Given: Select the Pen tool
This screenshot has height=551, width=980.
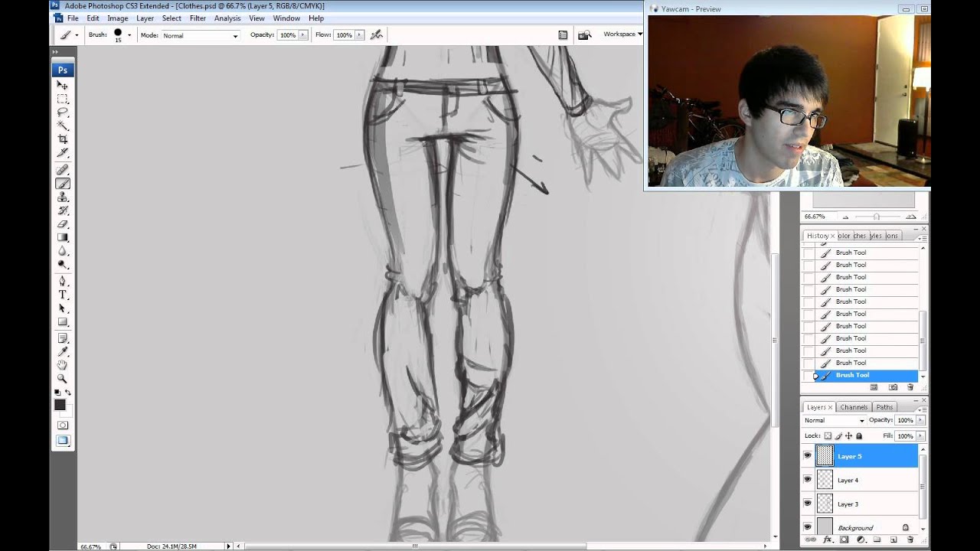Looking at the screenshot, I should 63,282.
